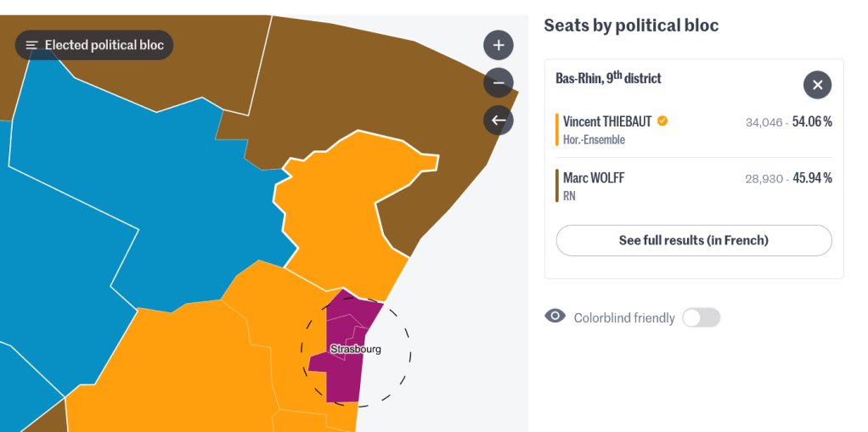Image resolution: width=868 pixels, height=432 pixels.
Task: Select candidate Marc WOLFF row
Action: coord(694,186)
